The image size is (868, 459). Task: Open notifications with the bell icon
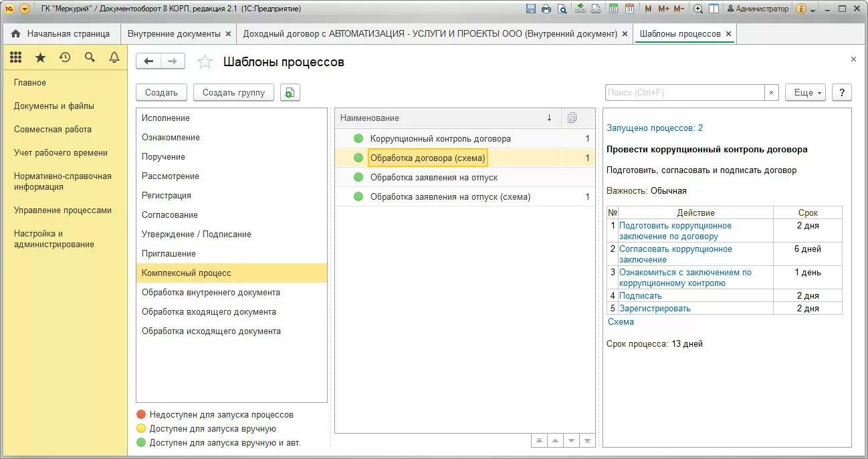(x=114, y=58)
